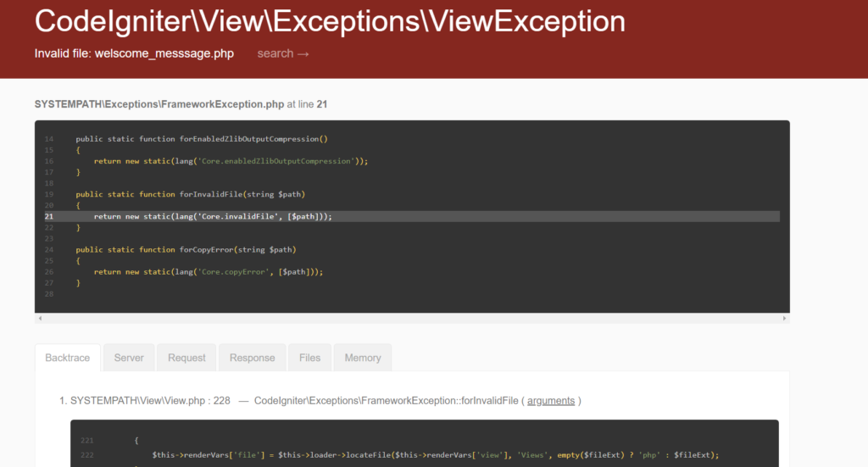
Task: Open the Files tab
Action: (x=309, y=358)
